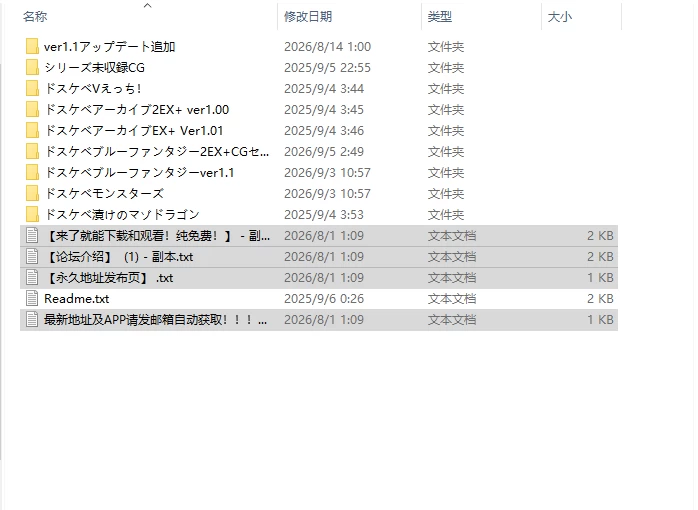Click text file icon of 【来了就能下载和观看
698x510 pixels.
point(32,235)
